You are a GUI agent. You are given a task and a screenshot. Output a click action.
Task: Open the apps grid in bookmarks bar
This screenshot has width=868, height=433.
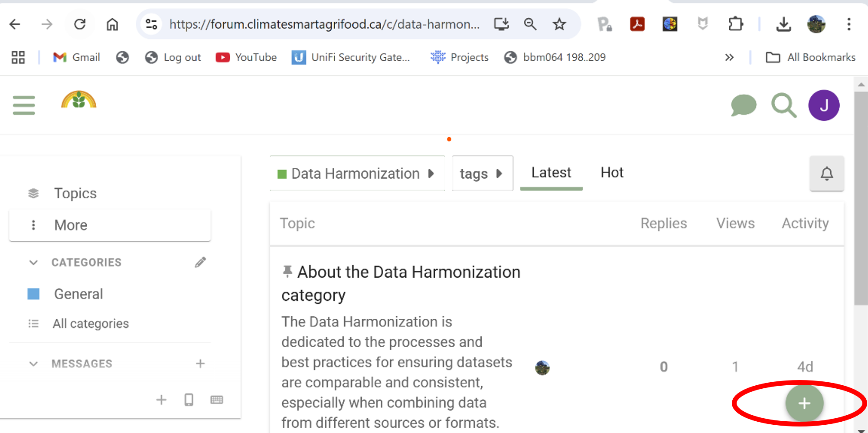point(18,57)
